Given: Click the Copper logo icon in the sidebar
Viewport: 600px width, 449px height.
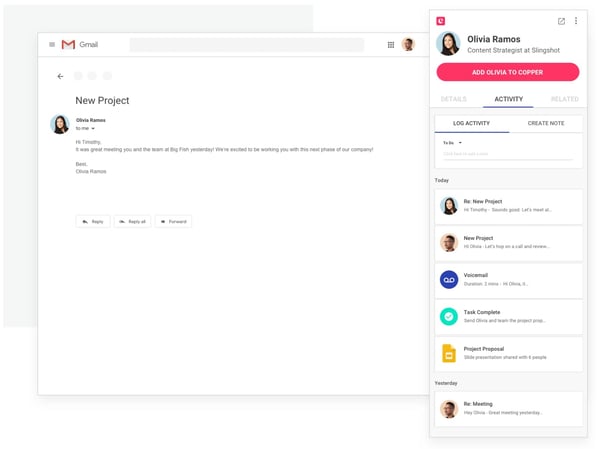Looking at the screenshot, I should tap(441, 21).
